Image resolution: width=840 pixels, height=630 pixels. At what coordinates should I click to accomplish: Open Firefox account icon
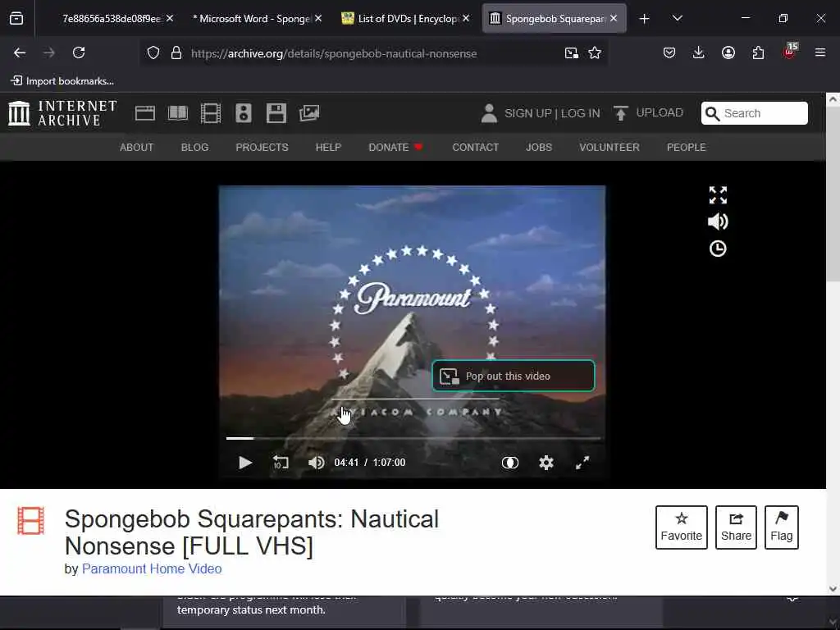pos(728,52)
